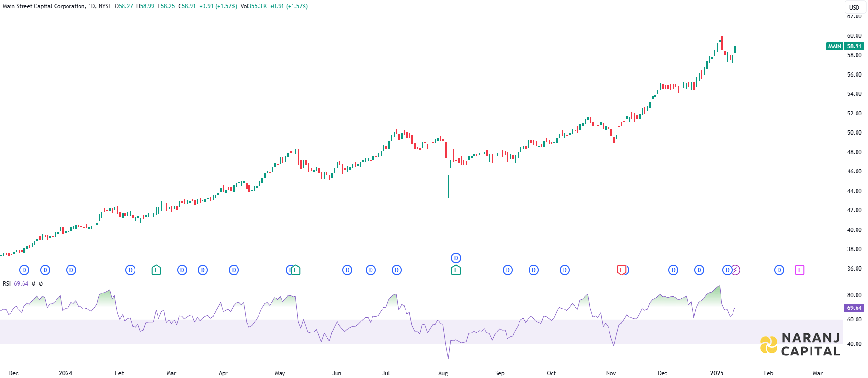The width and height of the screenshot is (868, 378).
Task: Click the late December 2024 dividend marker
Action: click(x=699, y=270)
